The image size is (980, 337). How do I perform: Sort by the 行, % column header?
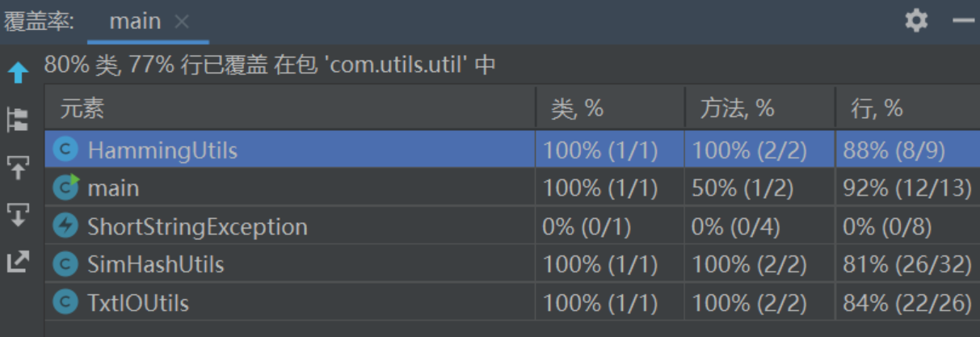coord(877,109)
